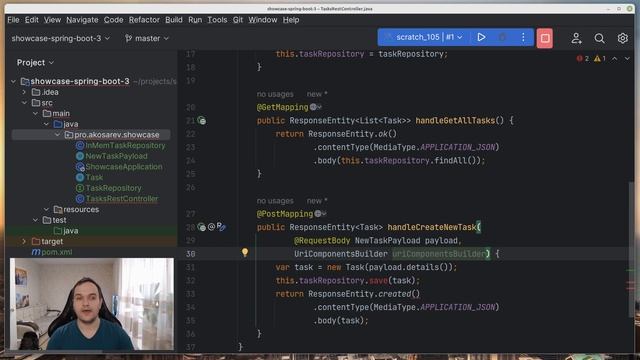Screen dimensions: 640x360
Task: Collapse the resources folder arrow
Action: (x=46, y=209)
